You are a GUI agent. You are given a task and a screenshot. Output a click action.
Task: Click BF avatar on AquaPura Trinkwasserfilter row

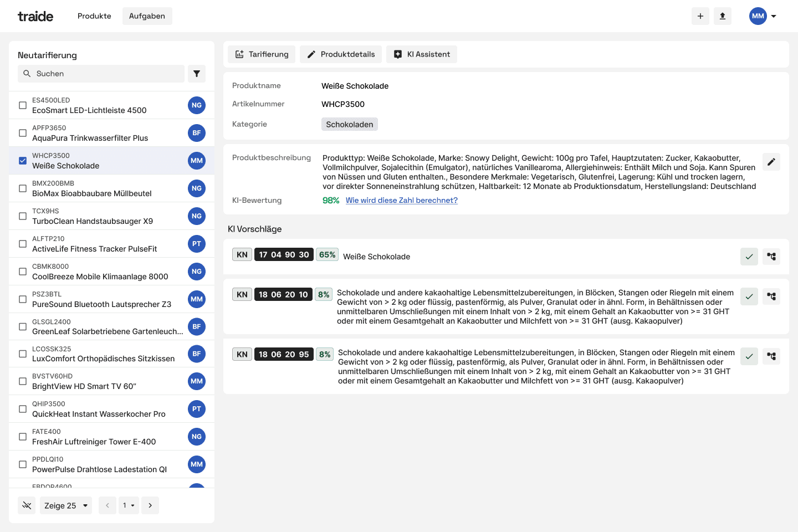pyautogui.click(x=197, y=133)
